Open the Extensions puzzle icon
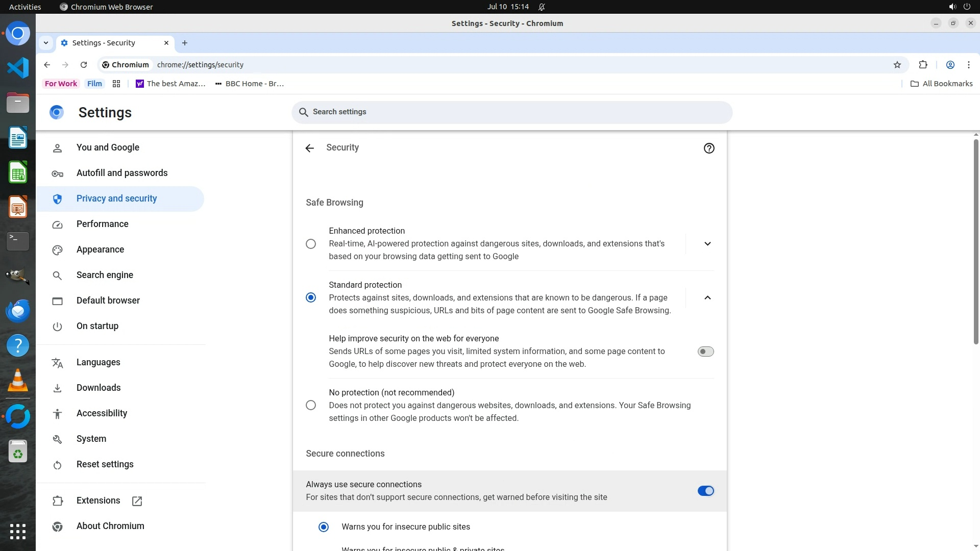Viewport: 980px width, 551px height. click(923, 65)
